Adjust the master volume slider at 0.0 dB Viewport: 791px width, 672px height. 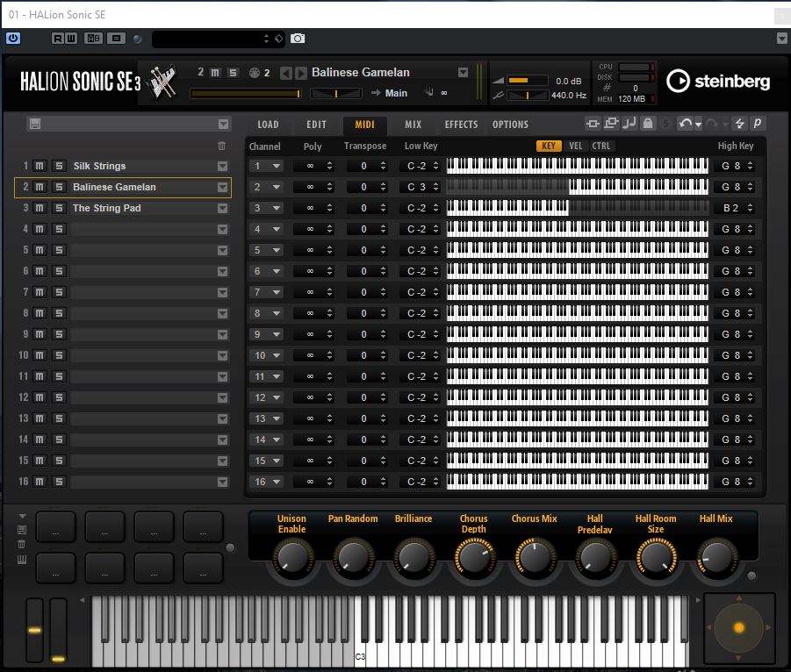click(x=527, y=81)
